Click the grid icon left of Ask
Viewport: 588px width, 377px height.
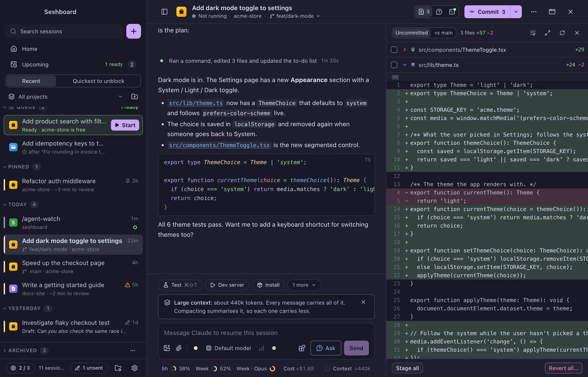[302, 348]
